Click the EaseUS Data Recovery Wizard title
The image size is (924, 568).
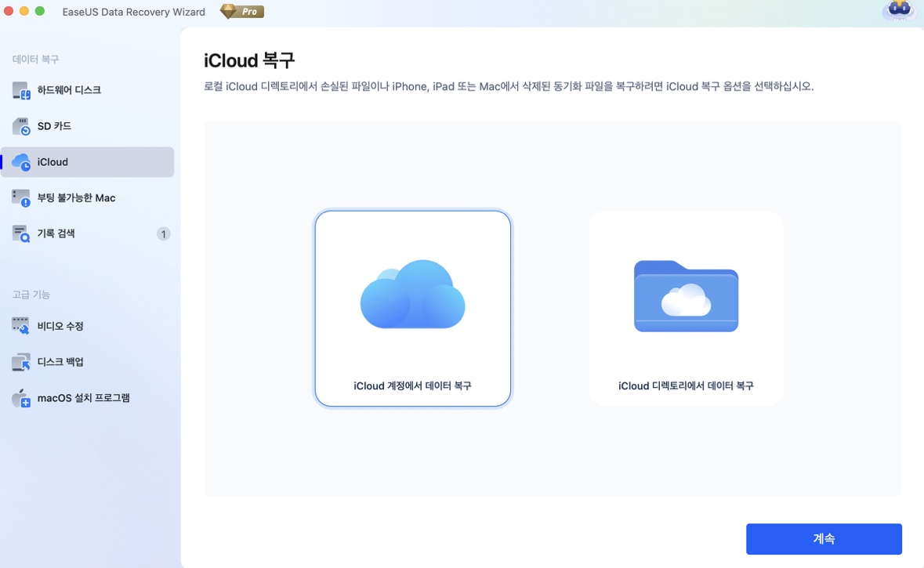tap(134, 12)
